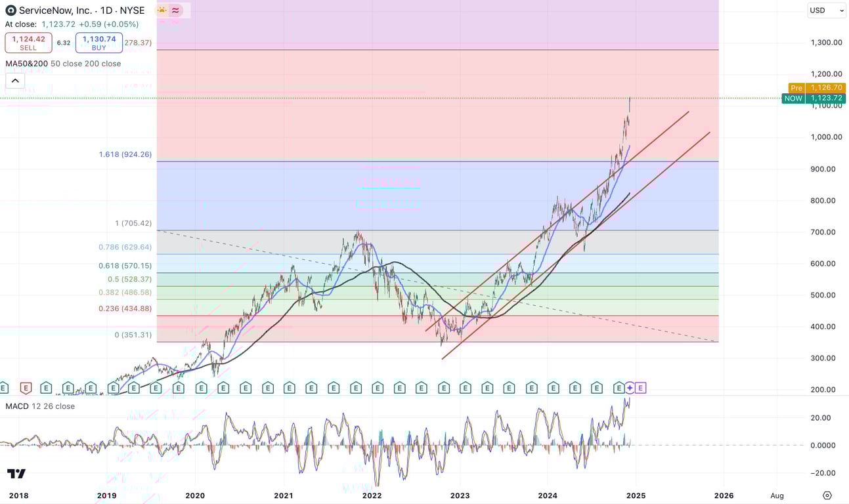Screen dimensions: 849x504
Task: Click the 0.382 (486.58) Fibonacci label
Action: (x=125, y=292)
